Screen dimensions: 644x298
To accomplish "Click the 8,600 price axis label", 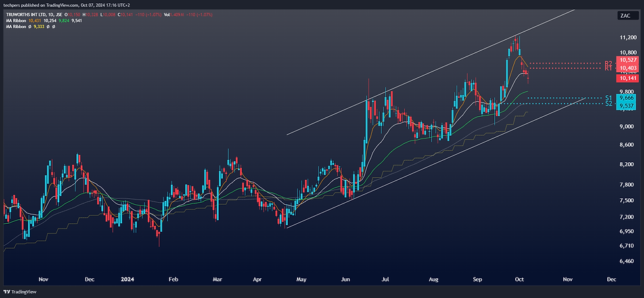I will tap(627, 145).
